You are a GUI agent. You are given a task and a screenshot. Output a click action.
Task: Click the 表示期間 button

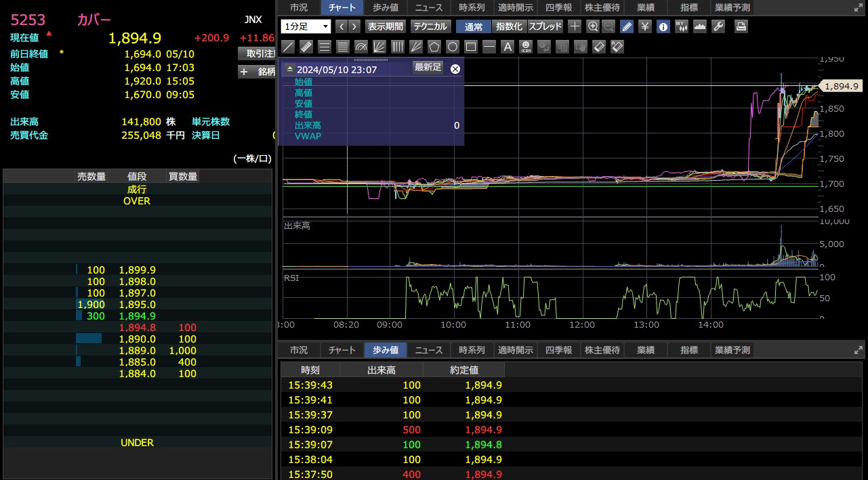385,26
